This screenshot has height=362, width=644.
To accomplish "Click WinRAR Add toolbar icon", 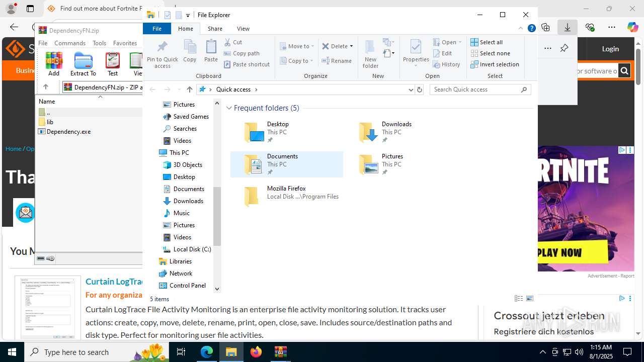I will (x=54, y=64).
